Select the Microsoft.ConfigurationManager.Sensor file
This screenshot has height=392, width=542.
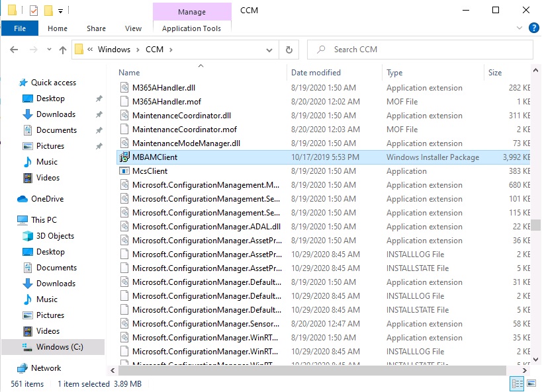(206, 324)
